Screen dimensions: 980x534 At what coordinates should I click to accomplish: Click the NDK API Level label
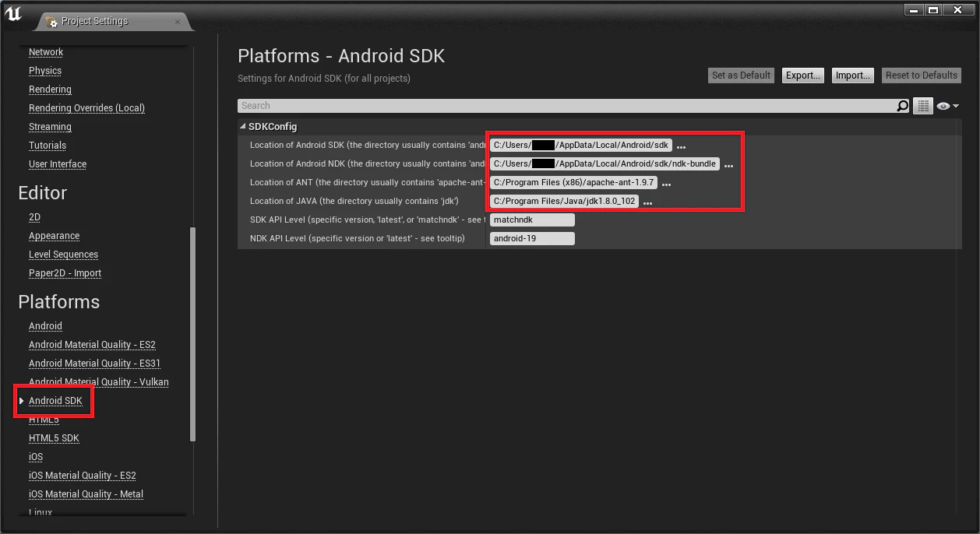[357, 238]
